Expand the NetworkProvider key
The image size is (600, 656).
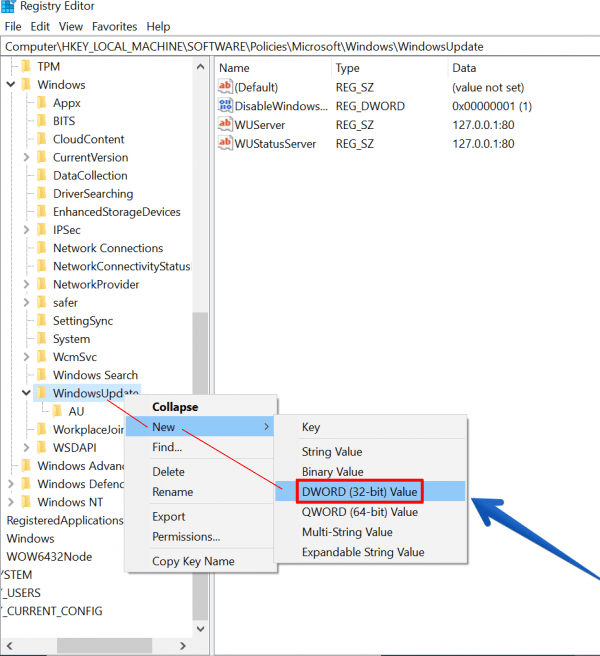[26, 284]
